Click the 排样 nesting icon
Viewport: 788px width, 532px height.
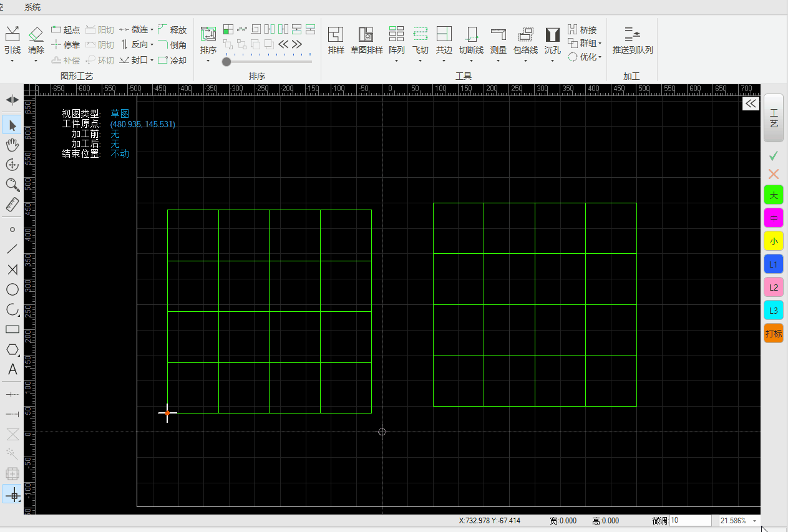click(x=336, y=41)
